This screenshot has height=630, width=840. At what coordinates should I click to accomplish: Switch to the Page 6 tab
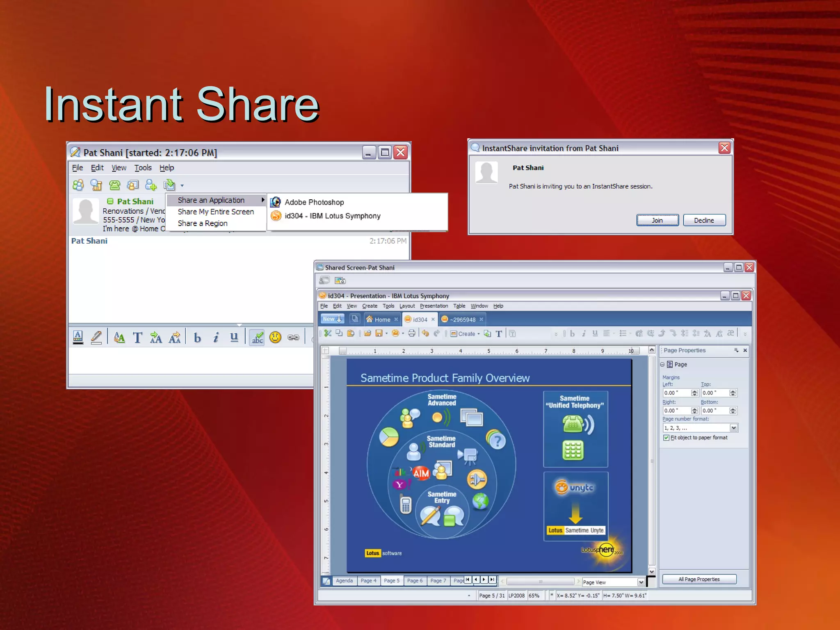[x=415, y=580]
